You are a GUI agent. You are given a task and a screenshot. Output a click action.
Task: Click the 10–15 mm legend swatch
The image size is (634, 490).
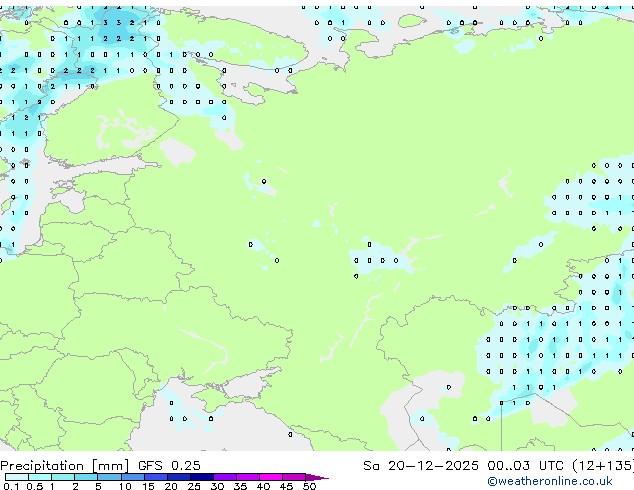pyautogui.click(x=132, y=477)
